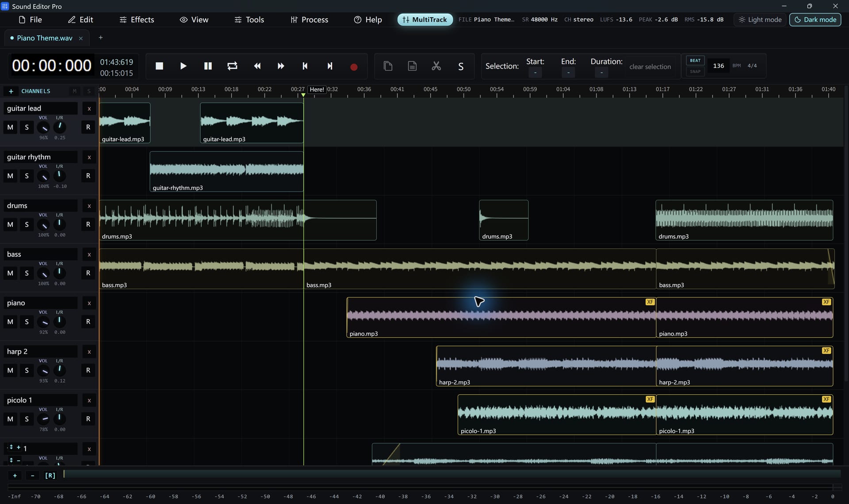Zoom out timeline with bottom minus button

32,476
